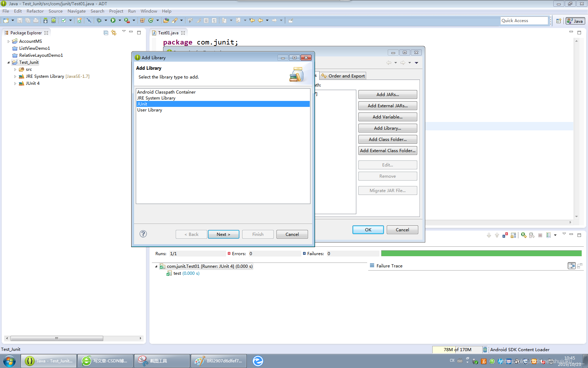
Task: Click the blue browser taskbar icon
Action: click(258, 361)
